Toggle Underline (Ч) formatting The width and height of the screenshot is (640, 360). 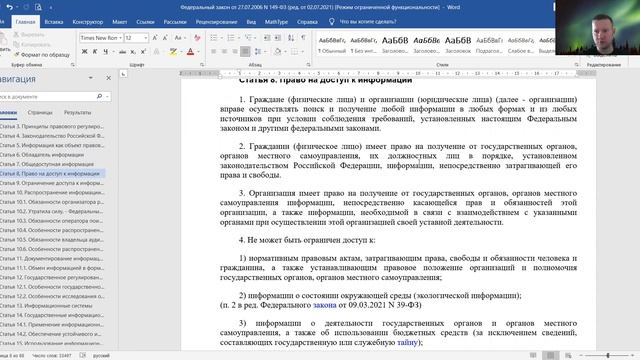pyautogui.click(x=105, y=52)
